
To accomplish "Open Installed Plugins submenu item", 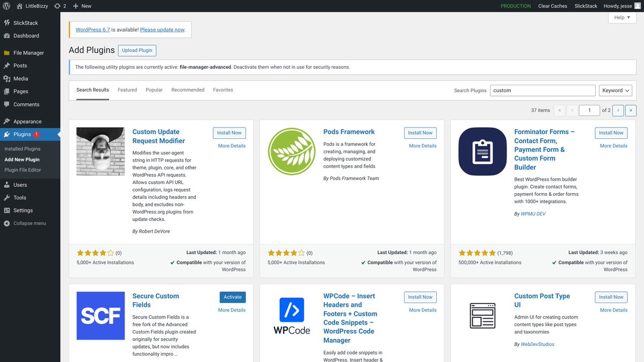I will pyautogui.click(x=23, y=149).
